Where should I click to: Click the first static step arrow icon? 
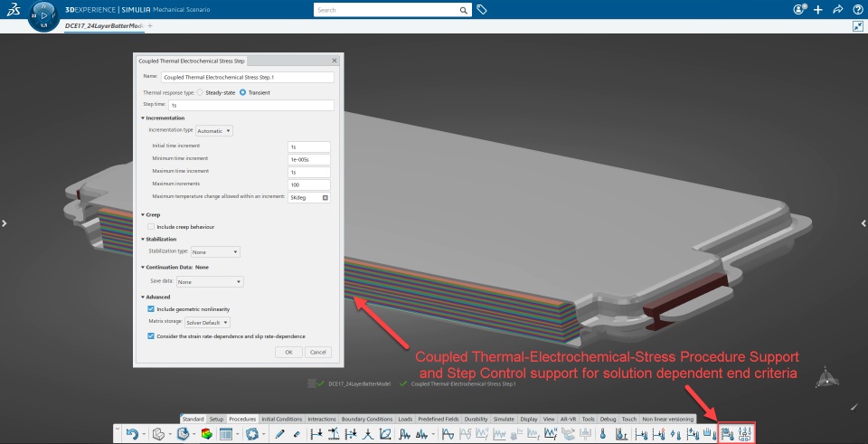pos(316,435)
